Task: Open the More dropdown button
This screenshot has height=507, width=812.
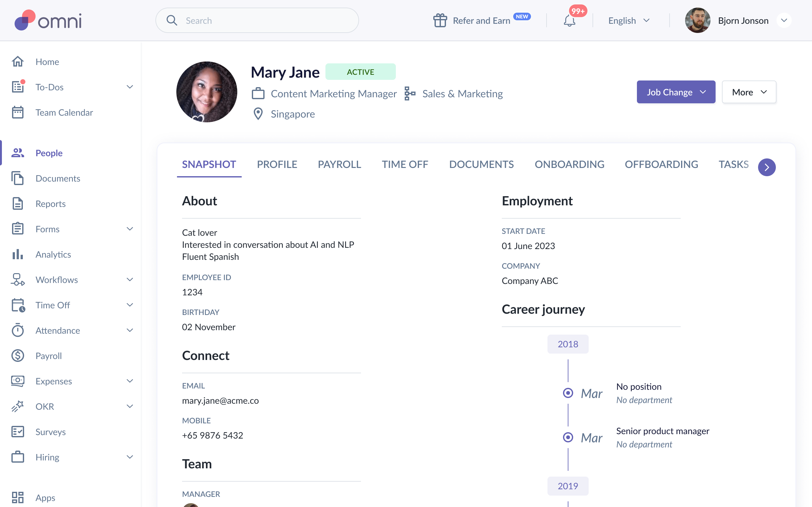Action: tap(749, 92)
